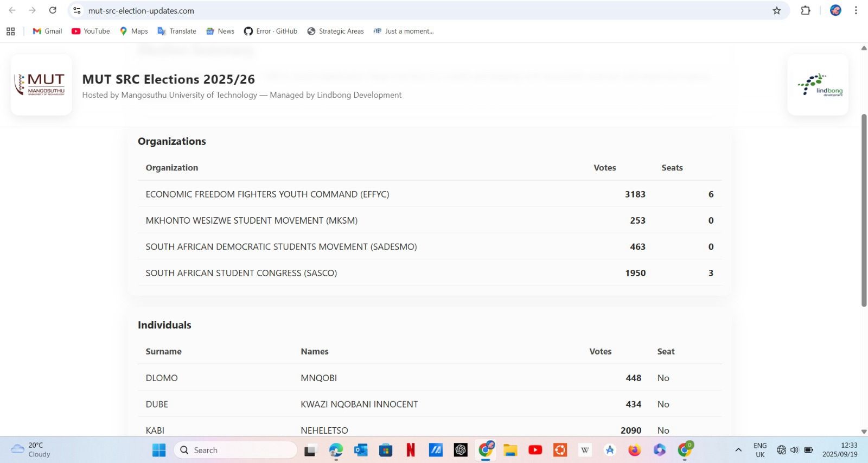Reload the election results page
868x463 pixels.
click(53, 10)
